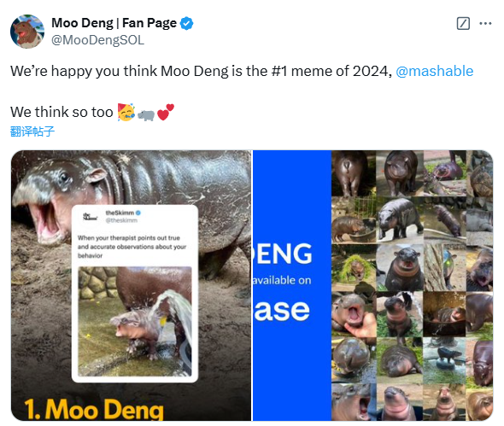Click the hippo sprayed with water photo
This screenshot has height=426, width=504.
tap(135, 321)
